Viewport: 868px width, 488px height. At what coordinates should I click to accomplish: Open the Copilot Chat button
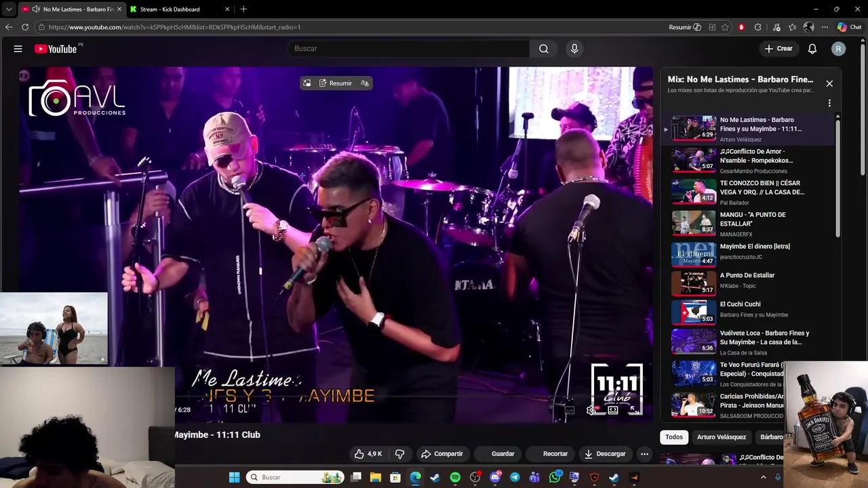[849, 27]
